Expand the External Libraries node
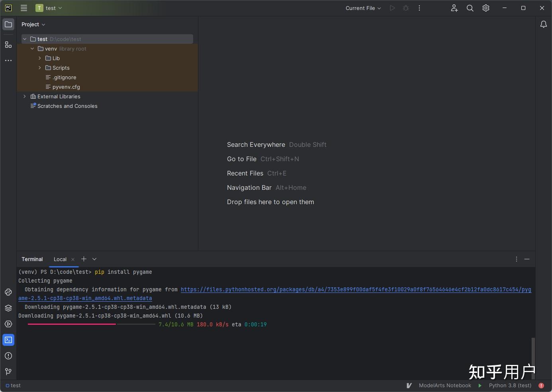Image resolution: width=552 pixels, height=392 pixels. pos(25,96)
